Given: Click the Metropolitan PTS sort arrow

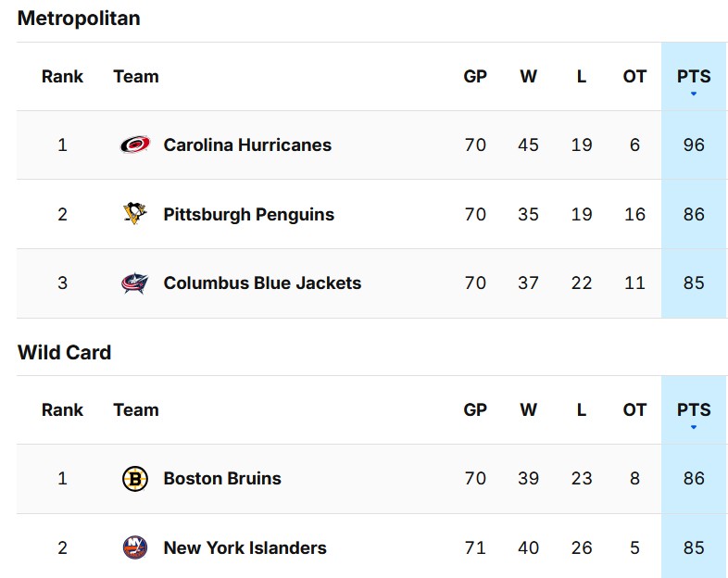Looking at the screenshot, I should coord(694,94).
